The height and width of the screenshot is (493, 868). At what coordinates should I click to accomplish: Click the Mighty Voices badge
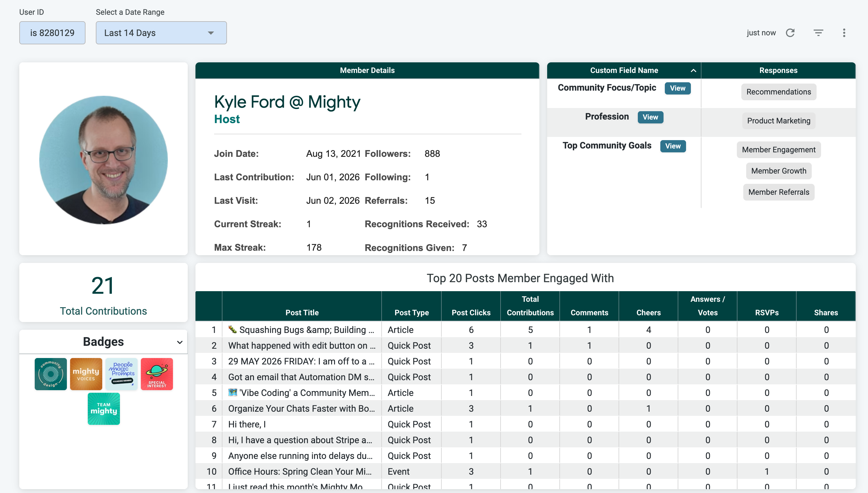(x=86, y=374)
